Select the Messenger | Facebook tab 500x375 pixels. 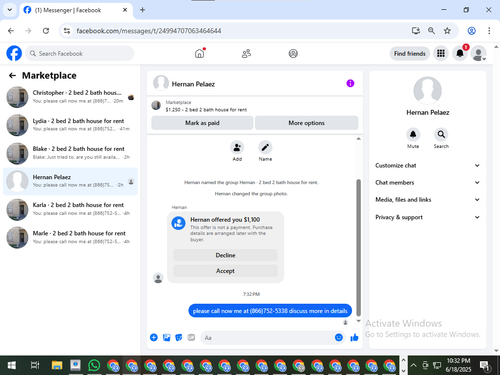[x=76, y=10]
